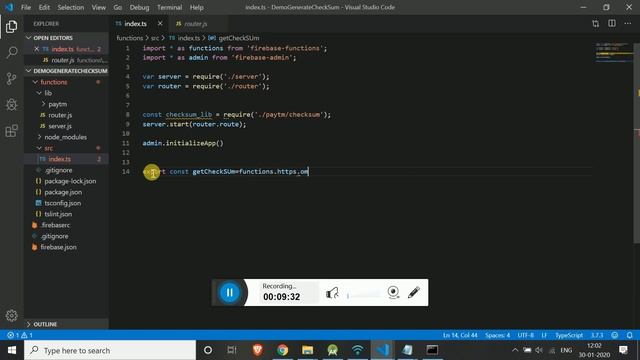Open the Edit menu
This screenshot has height=360, width=640.
44,7
